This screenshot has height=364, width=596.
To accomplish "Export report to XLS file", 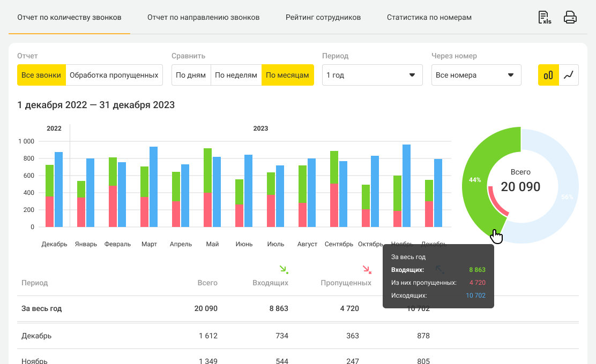I will [545, 18].
